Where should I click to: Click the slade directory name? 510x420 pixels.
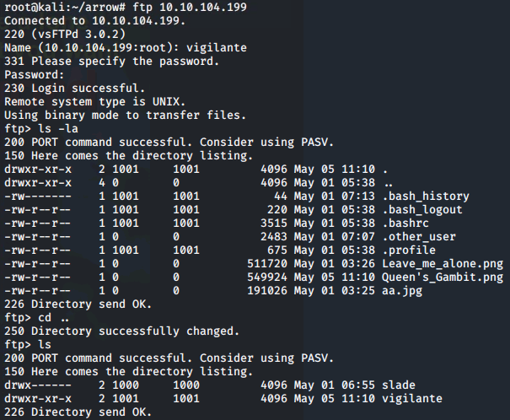coord(399,385)
